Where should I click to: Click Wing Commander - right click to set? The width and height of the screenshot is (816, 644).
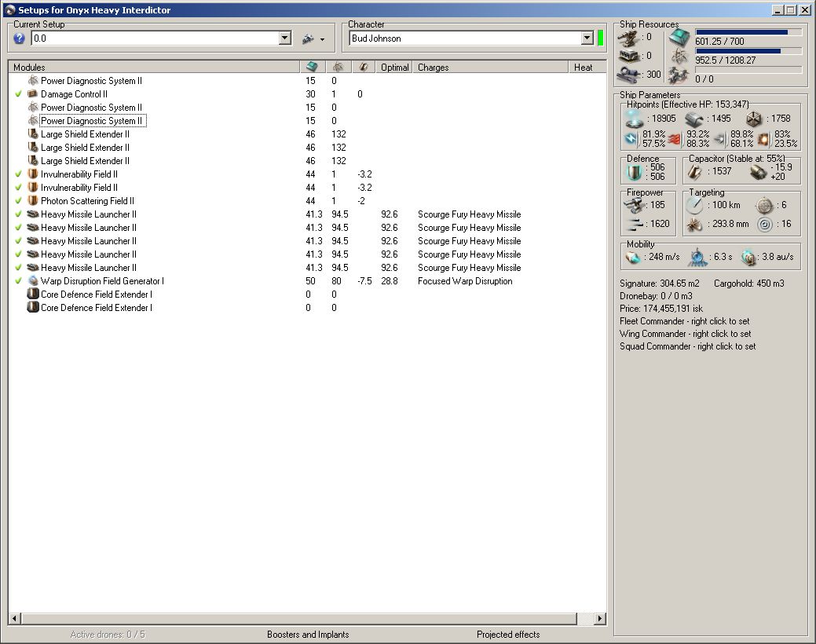pos(686,334)
